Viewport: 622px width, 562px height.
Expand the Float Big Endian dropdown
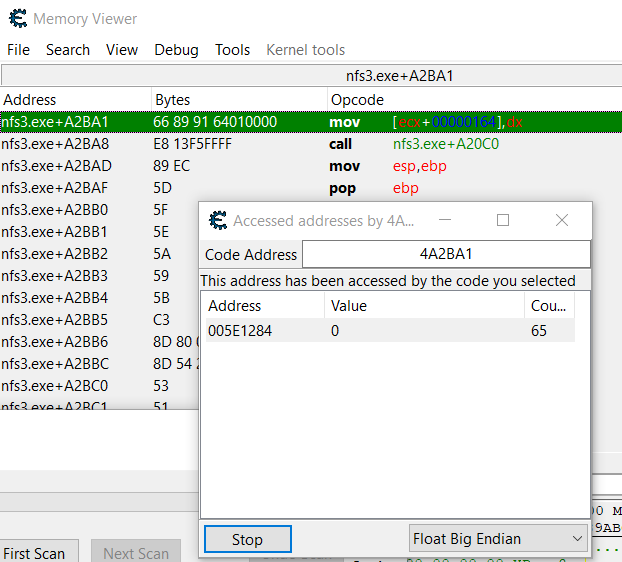[x=498, y=539]
